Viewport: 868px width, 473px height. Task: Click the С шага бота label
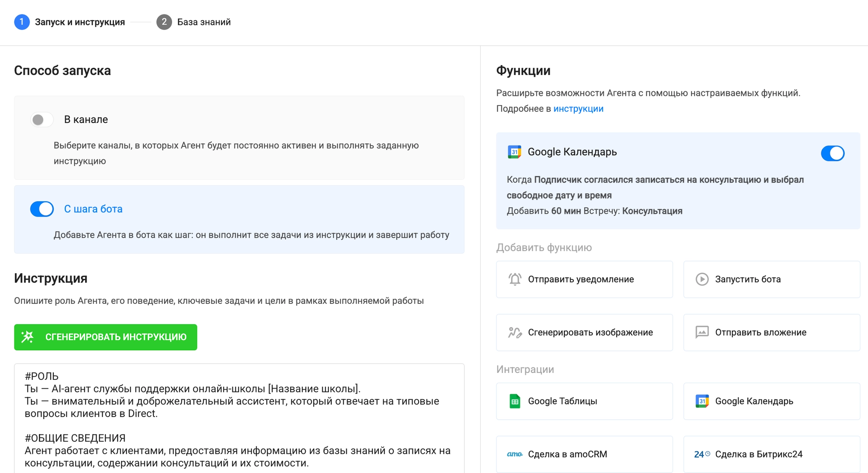[x=93, y=209]
